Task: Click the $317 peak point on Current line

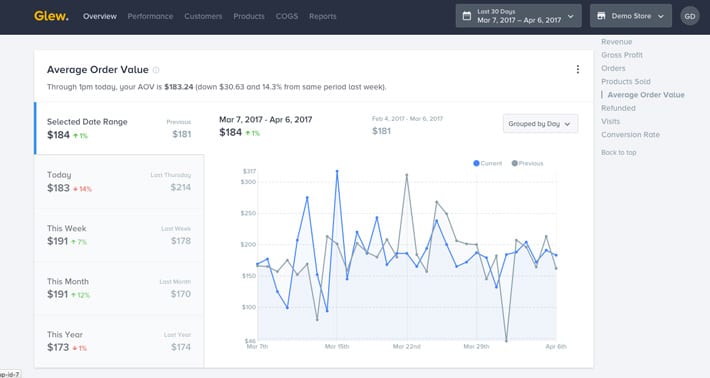Action: pyautogui.click(x=337, y=172)
